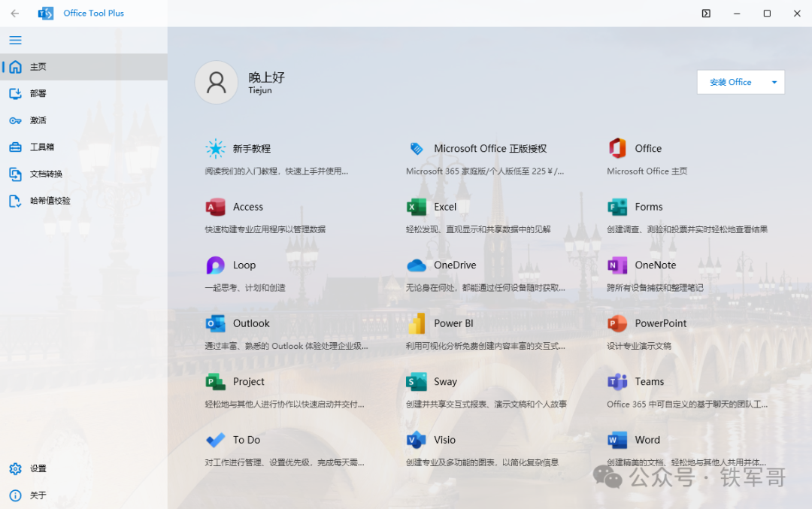Click the 安装 Office button

pyautogui.click(x=730, y=83)
